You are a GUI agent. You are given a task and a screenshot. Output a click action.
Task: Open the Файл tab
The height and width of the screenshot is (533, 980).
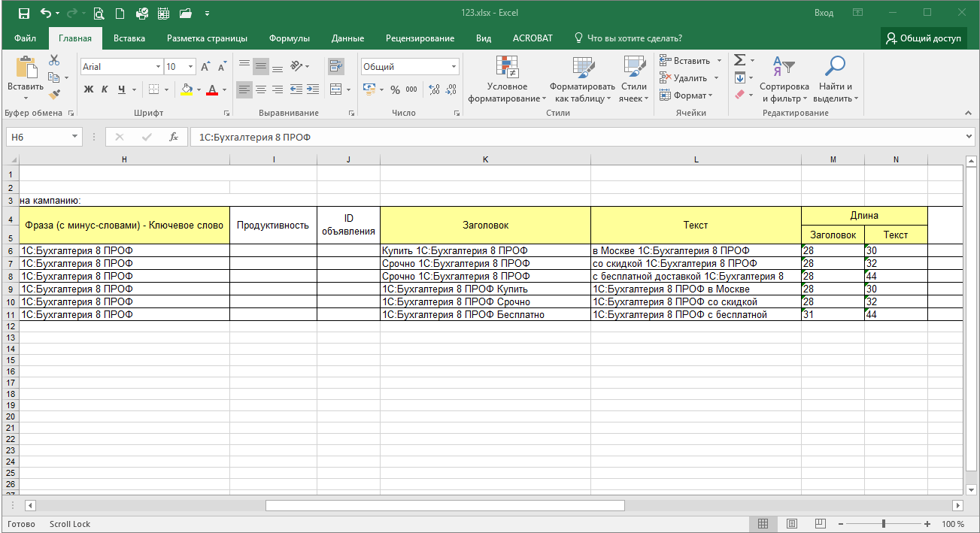tap(25, 38)
